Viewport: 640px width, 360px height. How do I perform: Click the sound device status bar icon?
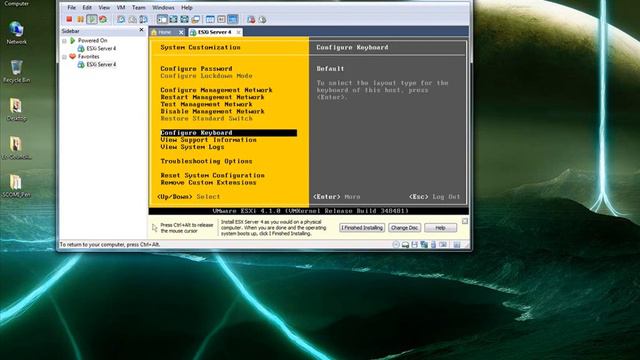point(443,244)
